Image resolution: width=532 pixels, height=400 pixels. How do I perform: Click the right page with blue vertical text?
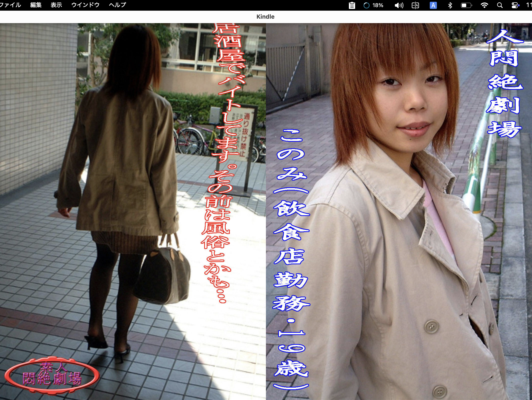click(x=399, y=211)
